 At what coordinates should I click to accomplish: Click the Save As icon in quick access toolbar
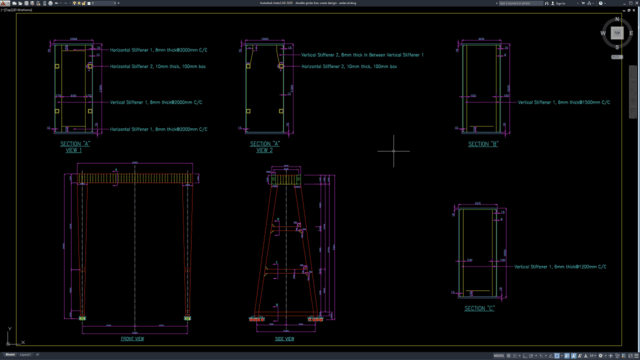32,3
